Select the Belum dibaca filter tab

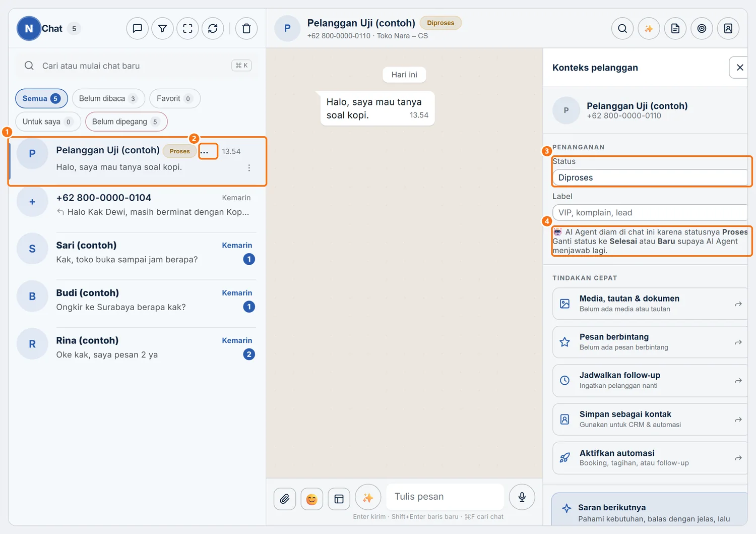108,98
